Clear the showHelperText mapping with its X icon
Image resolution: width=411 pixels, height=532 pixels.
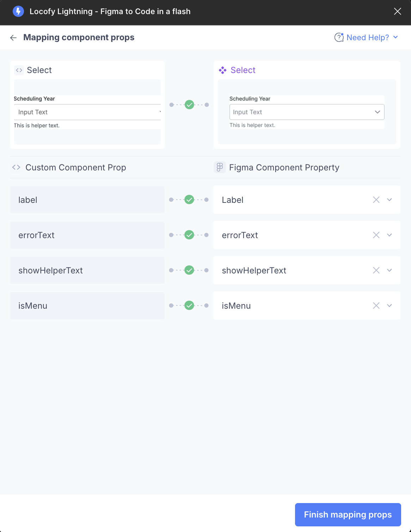(x=376, y=270)
